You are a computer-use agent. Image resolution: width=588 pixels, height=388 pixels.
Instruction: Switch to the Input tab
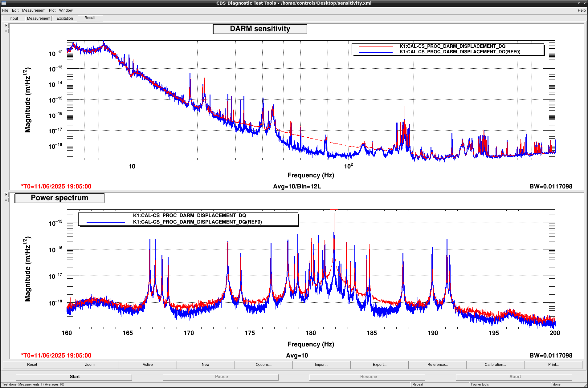(14, 18)
